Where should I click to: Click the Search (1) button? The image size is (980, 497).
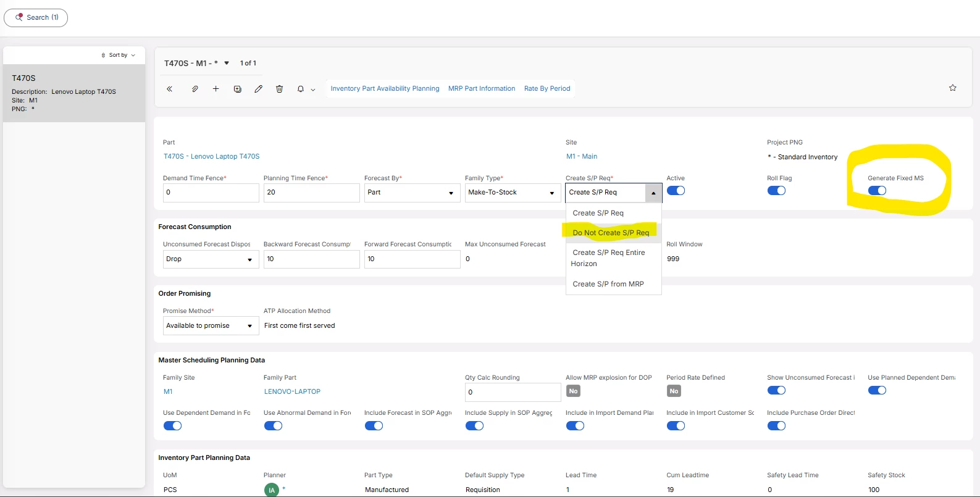(x=36, y=17)
